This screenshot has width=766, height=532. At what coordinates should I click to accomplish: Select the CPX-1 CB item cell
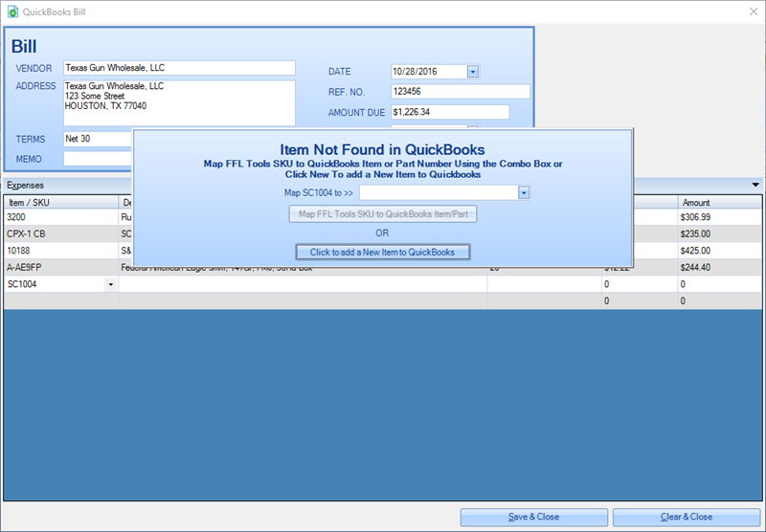tap(61, 233)
